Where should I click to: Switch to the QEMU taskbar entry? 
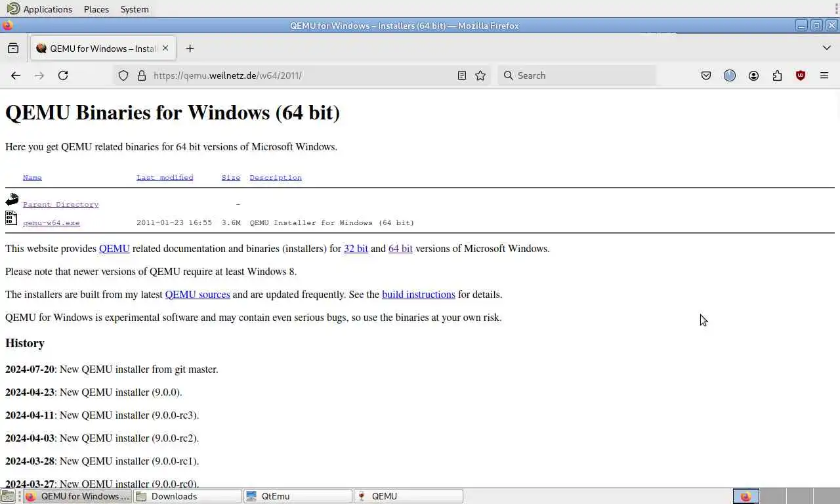click(408, 496)
